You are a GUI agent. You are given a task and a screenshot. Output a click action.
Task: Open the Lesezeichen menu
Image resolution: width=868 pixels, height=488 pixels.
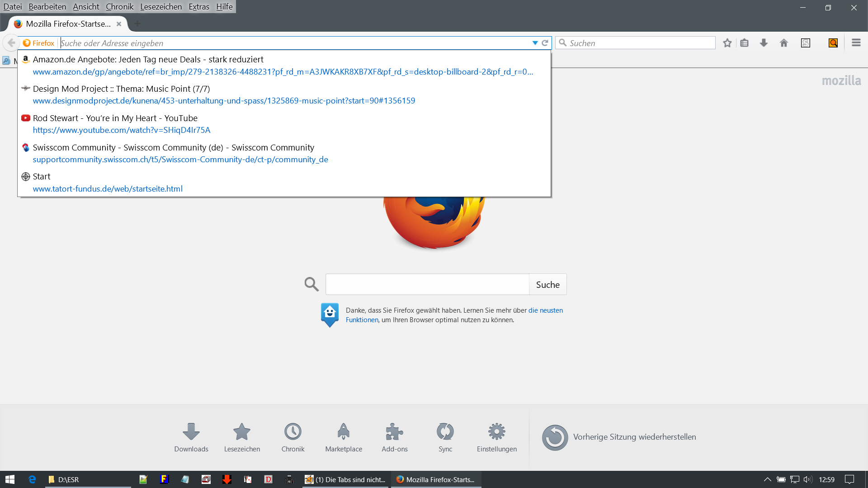coord(161,7)
